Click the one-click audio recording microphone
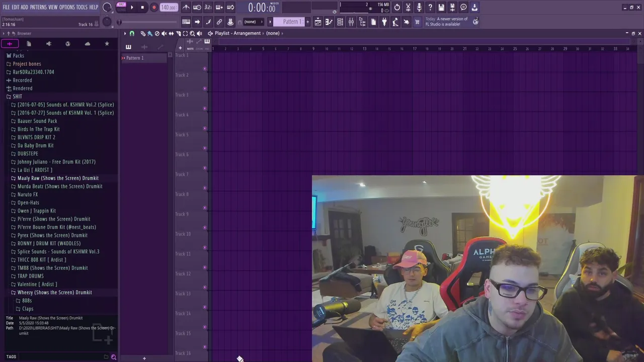 (419, 8)
